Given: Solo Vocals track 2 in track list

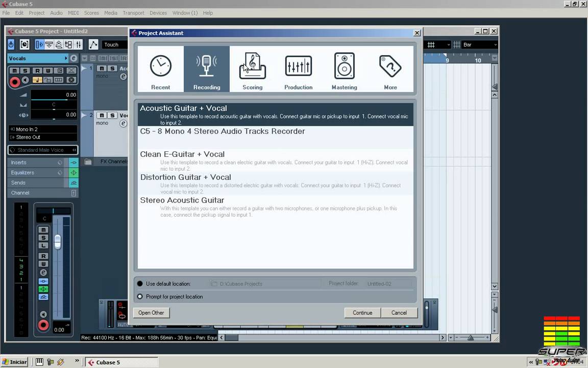Looking at the screenshot, I should click(112, 116).
